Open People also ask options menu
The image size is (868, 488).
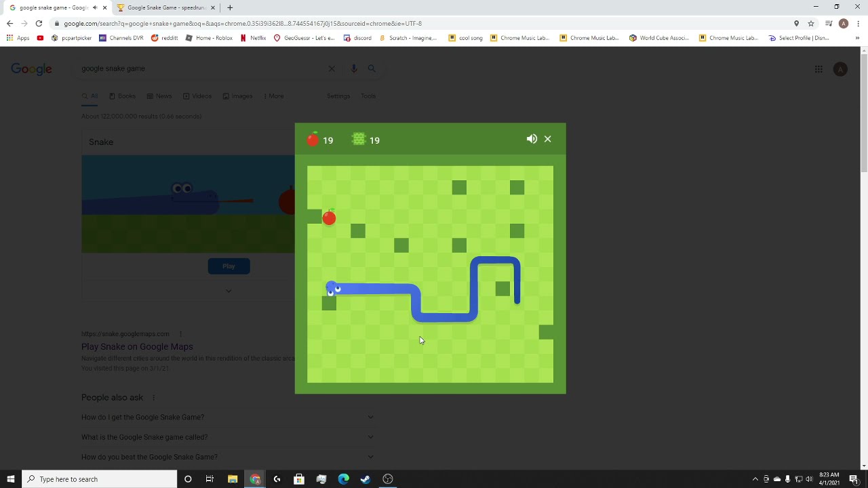click(x=153, y=398)
